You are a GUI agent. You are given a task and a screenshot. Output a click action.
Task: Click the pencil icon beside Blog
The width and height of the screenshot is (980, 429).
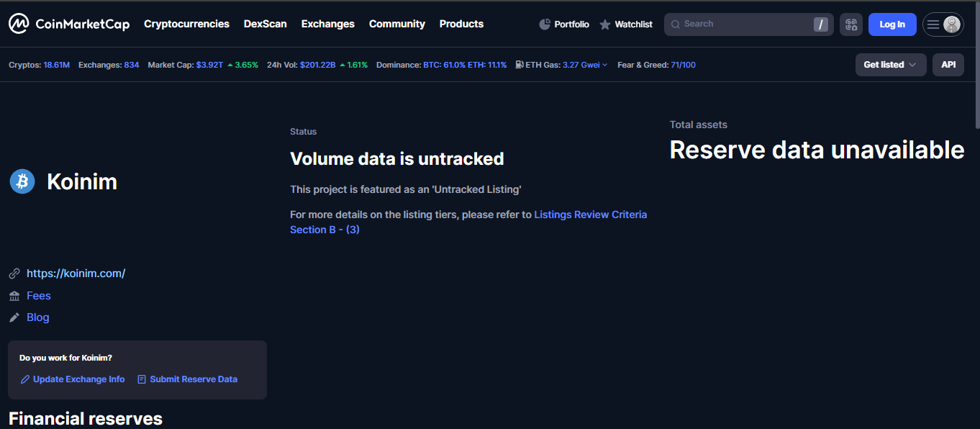tap(14, 317)
